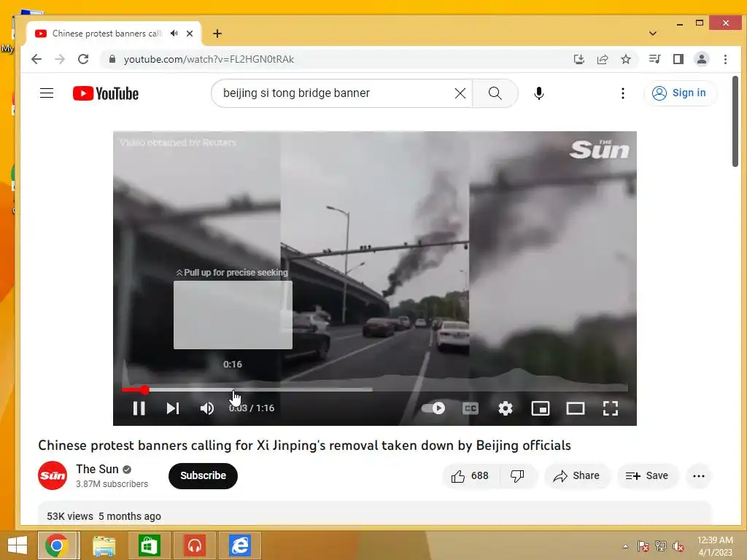Viewport: 747px width, 560px height.
Task: View site information padlock icon
Action: coord(112,59)
